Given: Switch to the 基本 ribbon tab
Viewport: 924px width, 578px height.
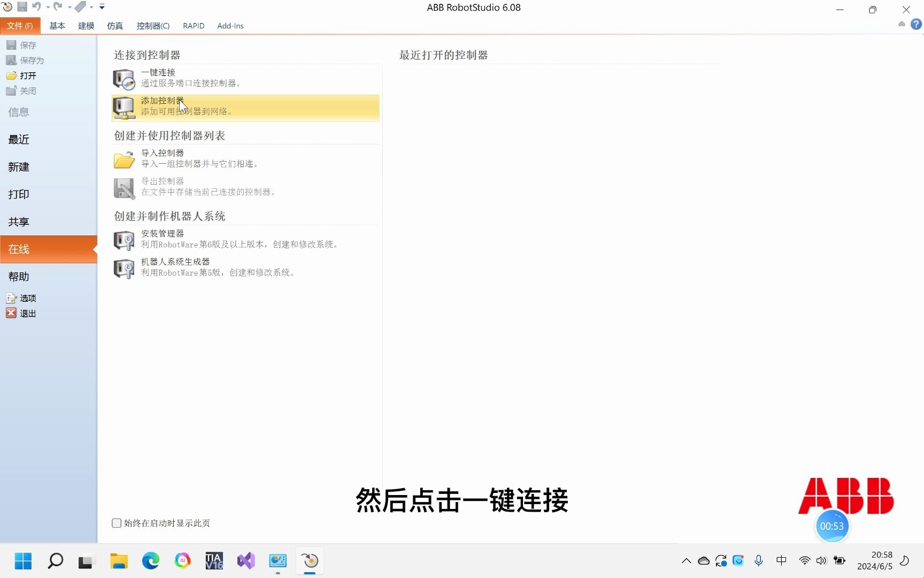Looking at the screenshot, I should pyautogui.click(x=57, y=26).
